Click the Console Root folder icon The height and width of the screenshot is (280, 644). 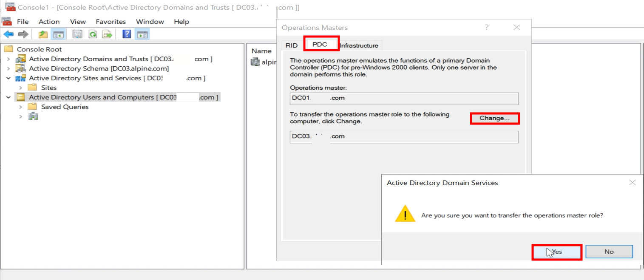[9, 49]
